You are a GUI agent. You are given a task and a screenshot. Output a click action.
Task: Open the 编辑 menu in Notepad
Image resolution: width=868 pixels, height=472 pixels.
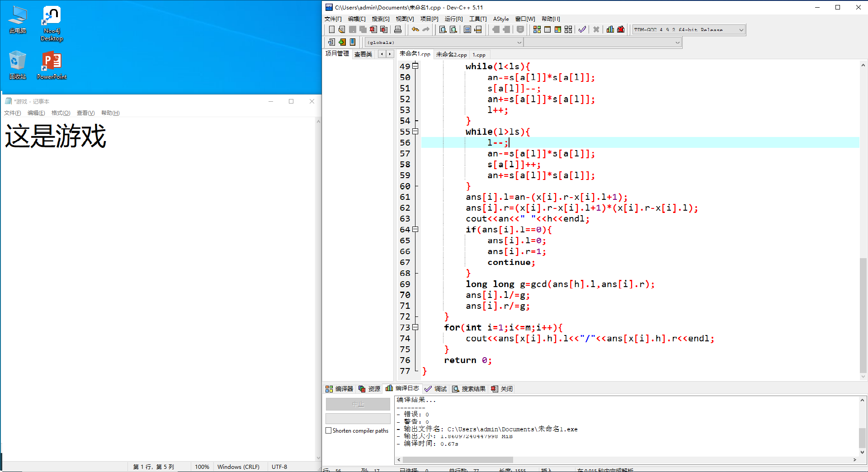36,113
